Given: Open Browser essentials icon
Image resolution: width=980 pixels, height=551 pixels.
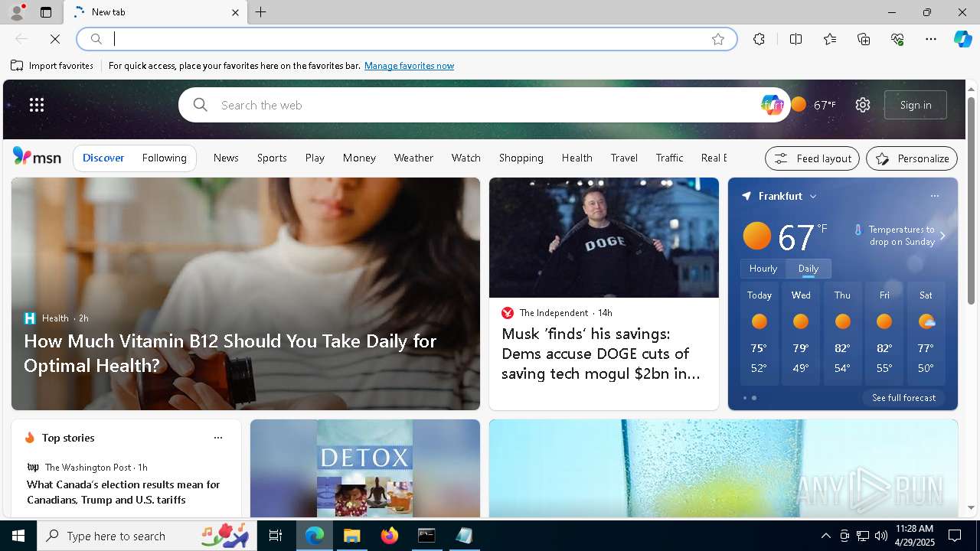Looking at the screenshot, I should [897, 39].
